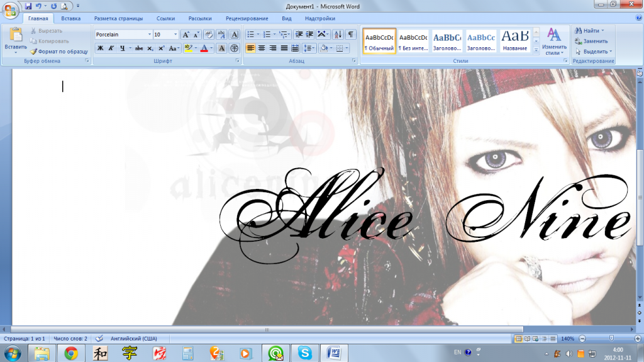The image size is (644, 362).
Task: Sort text with A-Z sort icon
Action: coord(338,35)
